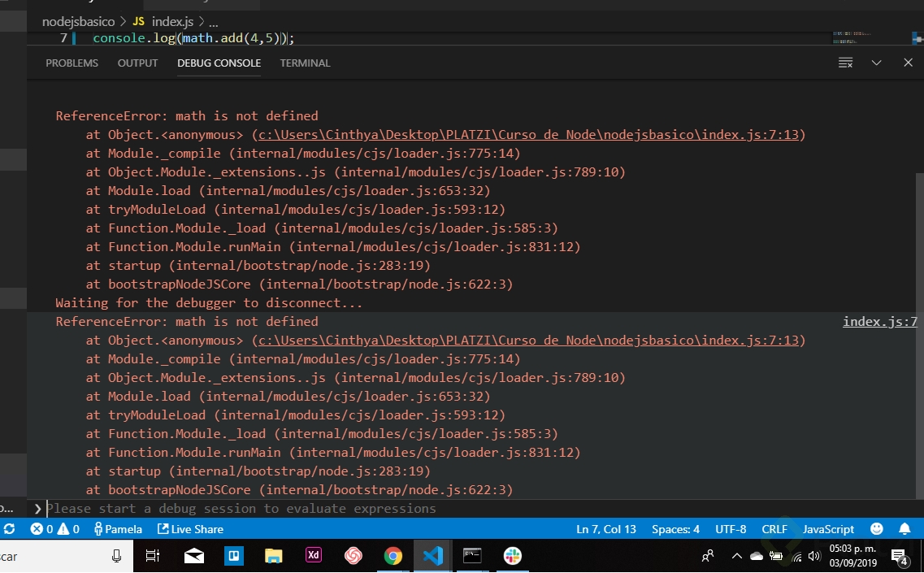Open the Mail app from the taskbar
The height and width of the screenshot is (573, 924).
pos(194,556)
